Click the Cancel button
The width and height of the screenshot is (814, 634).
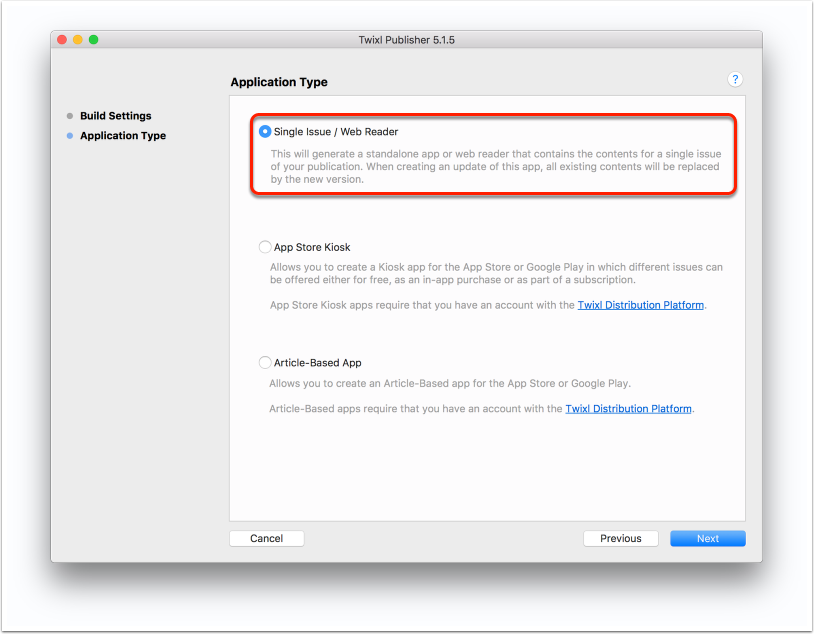point(266,538)
